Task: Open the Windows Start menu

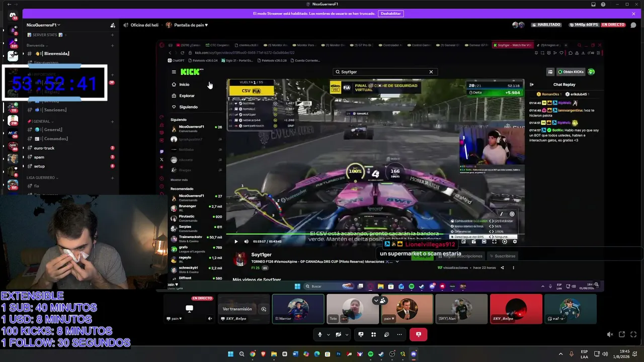Action: (231, 354)
